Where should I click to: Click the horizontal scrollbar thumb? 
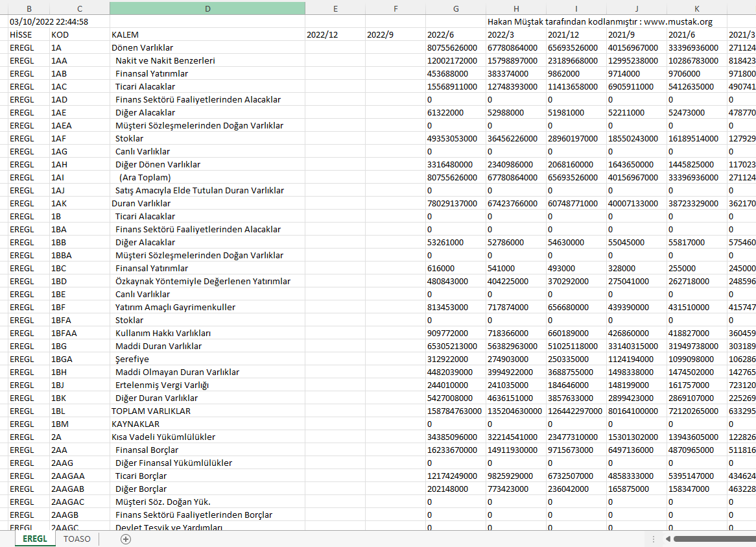713,539
